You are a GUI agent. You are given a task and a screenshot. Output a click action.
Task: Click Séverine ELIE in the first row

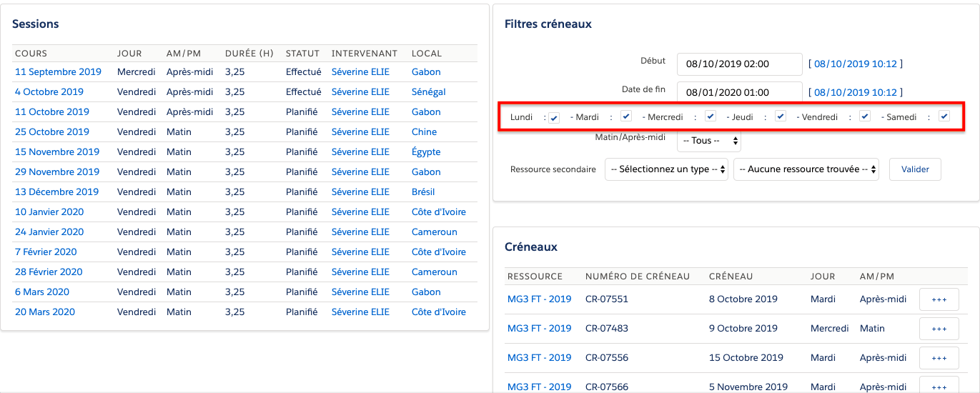point(360,72)
